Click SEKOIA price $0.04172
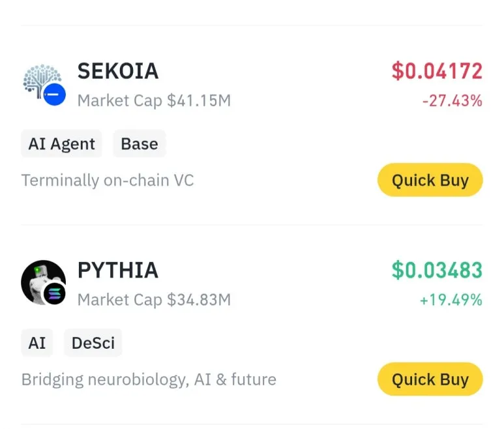The image size is (504, 429). (437, 71)
